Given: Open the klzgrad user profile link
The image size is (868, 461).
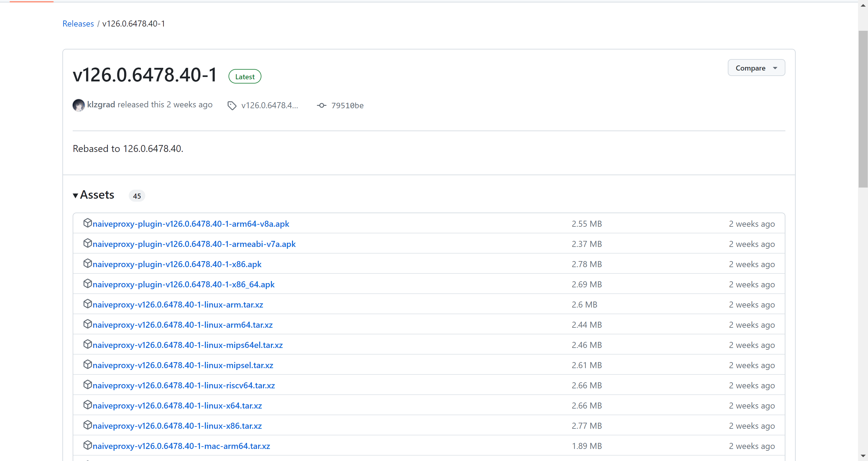Looking at the screenshot, I should point(101,105).
